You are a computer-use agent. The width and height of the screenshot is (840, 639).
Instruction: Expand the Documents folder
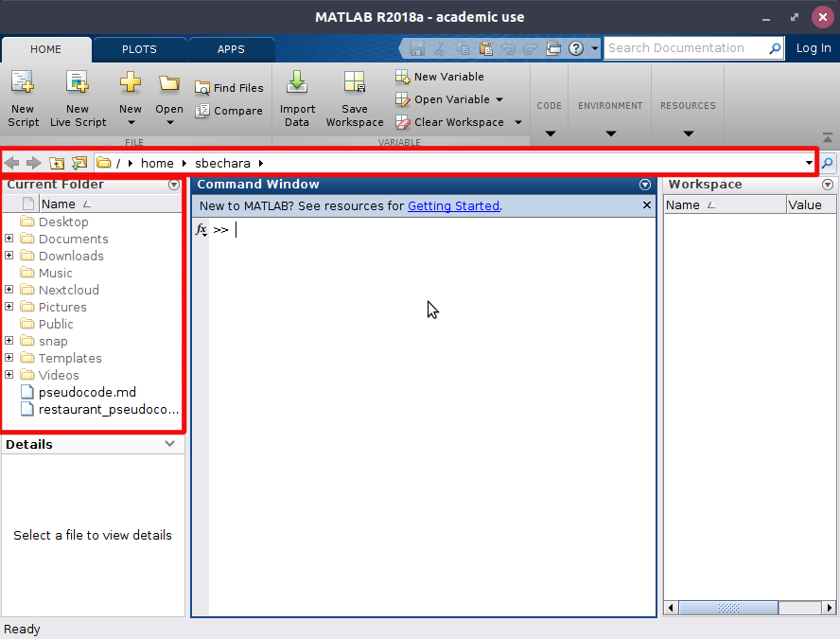9,238
